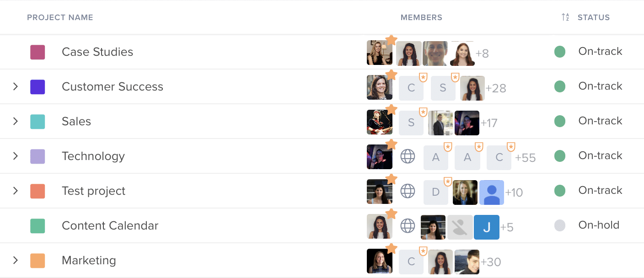Click the first member photo in Sales row

coord(379,122)
